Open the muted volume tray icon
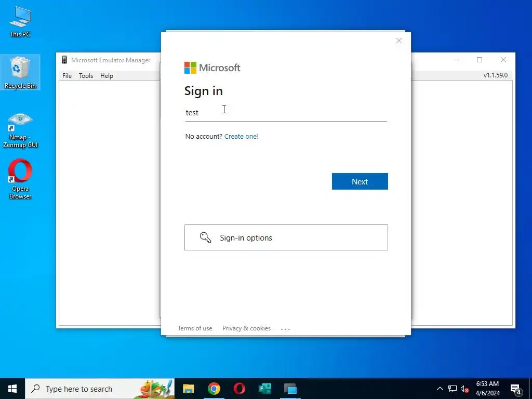Image resolution: width=532 pixels, height=399 pixels. coord(464,389)
